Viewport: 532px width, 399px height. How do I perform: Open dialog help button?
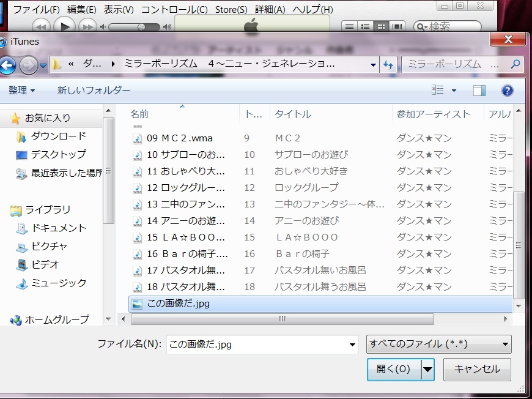pyautogui.click(x=507, y=91)
